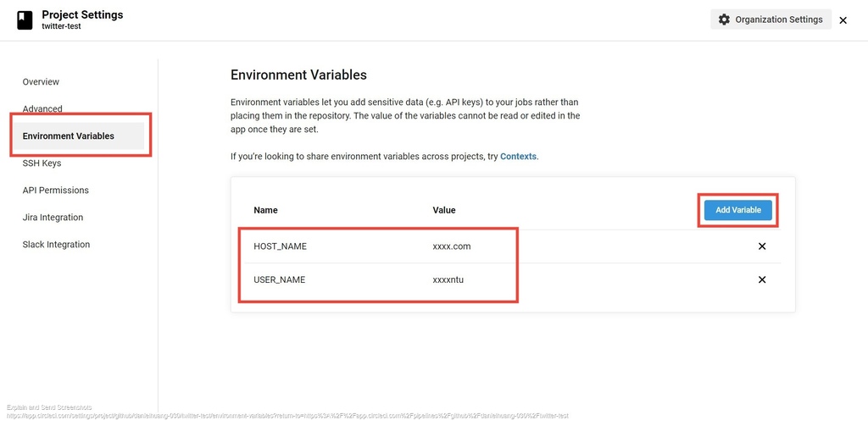Follow the Contexts link
The width and height of the screenshot is (868, 426).
pyautogui.click(x=519, y=157)
